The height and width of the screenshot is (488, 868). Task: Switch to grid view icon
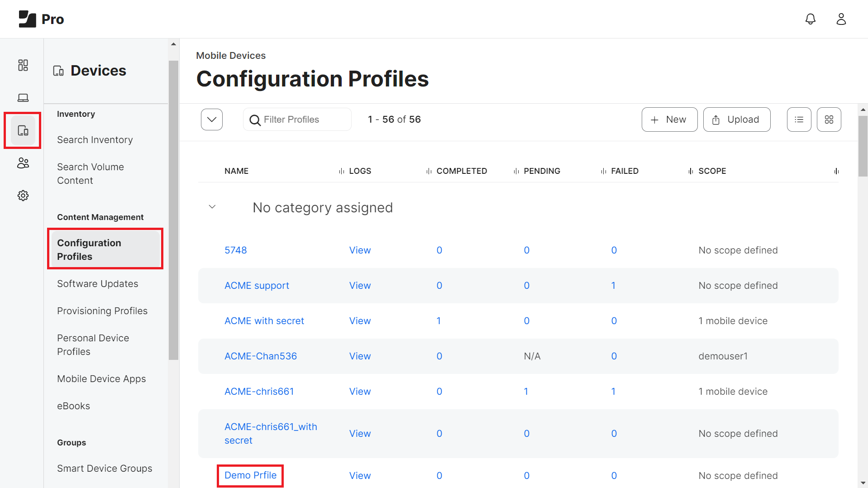click(829, 120)
